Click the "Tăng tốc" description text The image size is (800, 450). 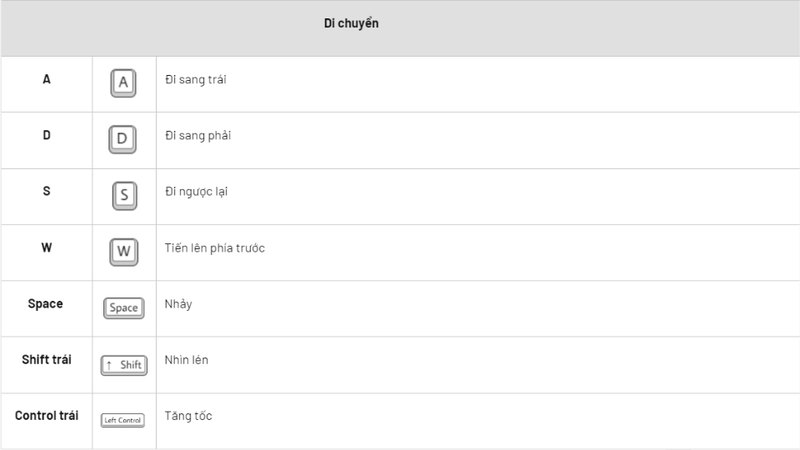[188, 416]
